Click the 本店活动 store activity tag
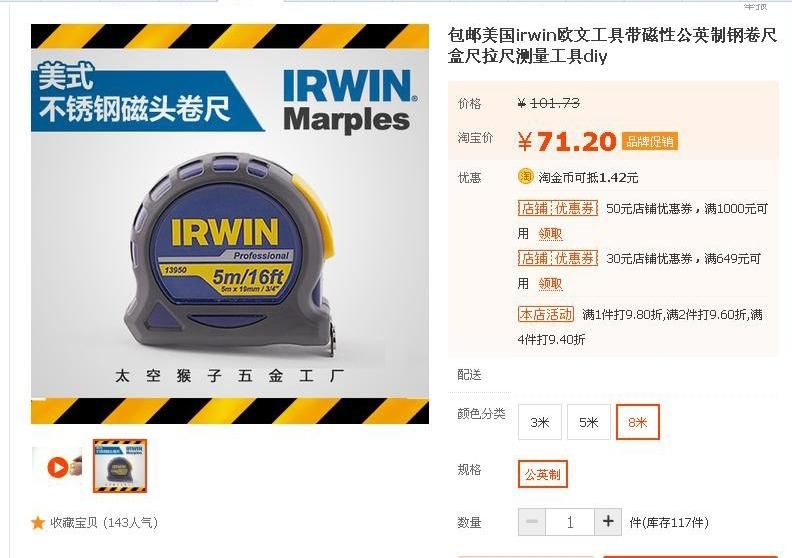 pyautogui.click(x=546, y=315)
